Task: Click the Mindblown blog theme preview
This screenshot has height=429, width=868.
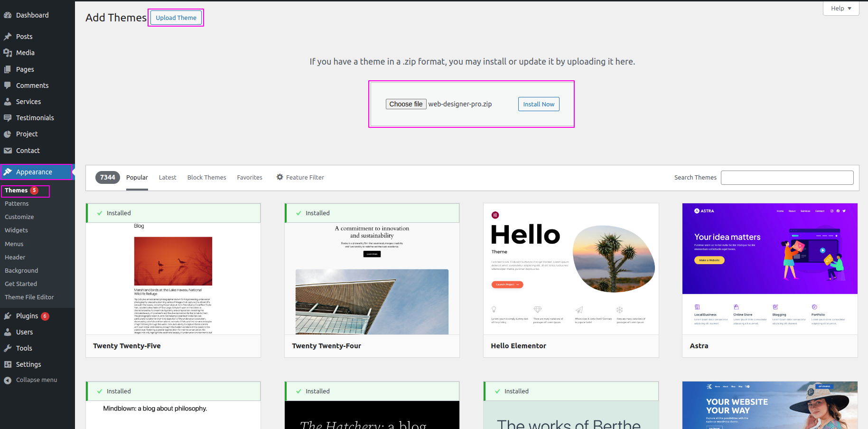Action: 173,415
